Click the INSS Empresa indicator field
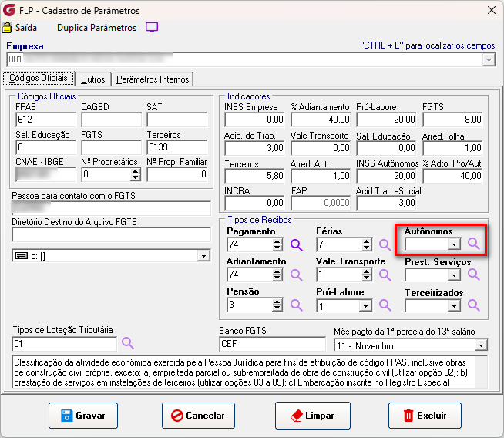Viewport: 504px width, 438px height. point(254,120)
